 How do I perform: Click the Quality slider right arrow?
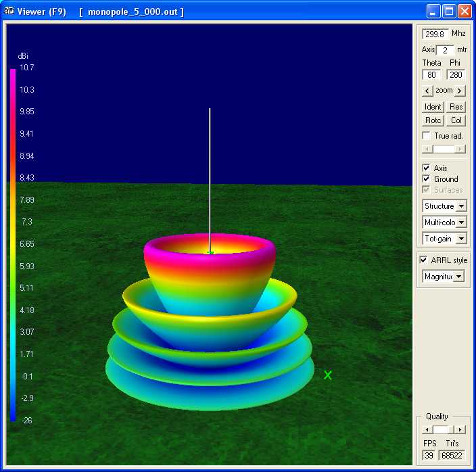[x=460, y=429]
